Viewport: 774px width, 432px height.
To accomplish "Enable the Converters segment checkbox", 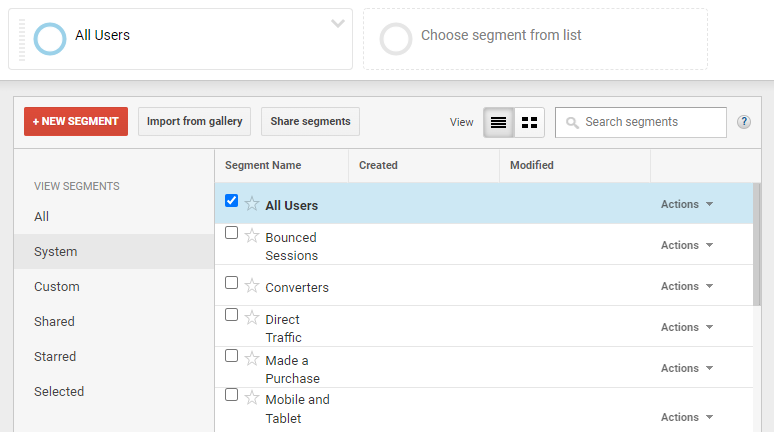I will [x=232, y=283].
